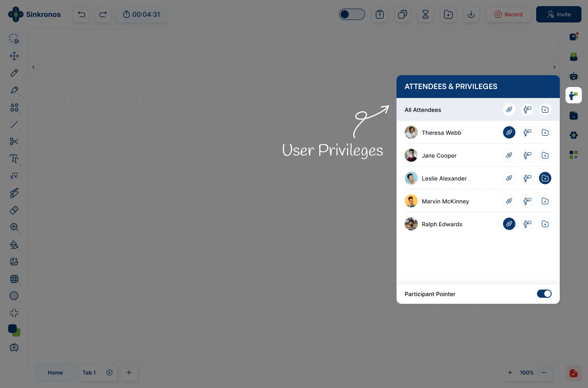This screenshot has width=588, height=388.
Task: Toggle presenter privilege for All Attendees
Action: pyautogui.click(x=527, y=109)
